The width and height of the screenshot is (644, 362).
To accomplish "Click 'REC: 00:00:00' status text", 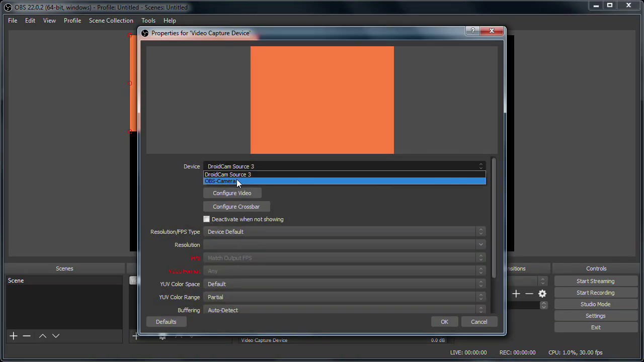I will click(x=517, y=352).
